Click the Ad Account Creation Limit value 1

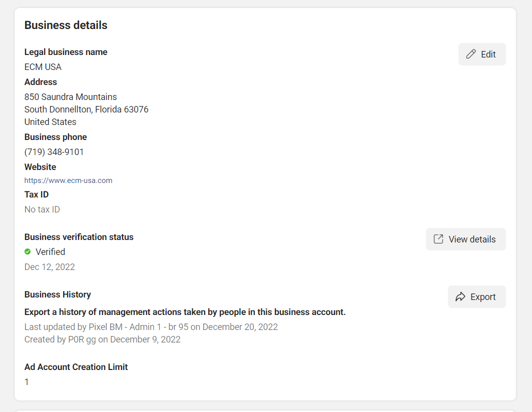(27, 382)
